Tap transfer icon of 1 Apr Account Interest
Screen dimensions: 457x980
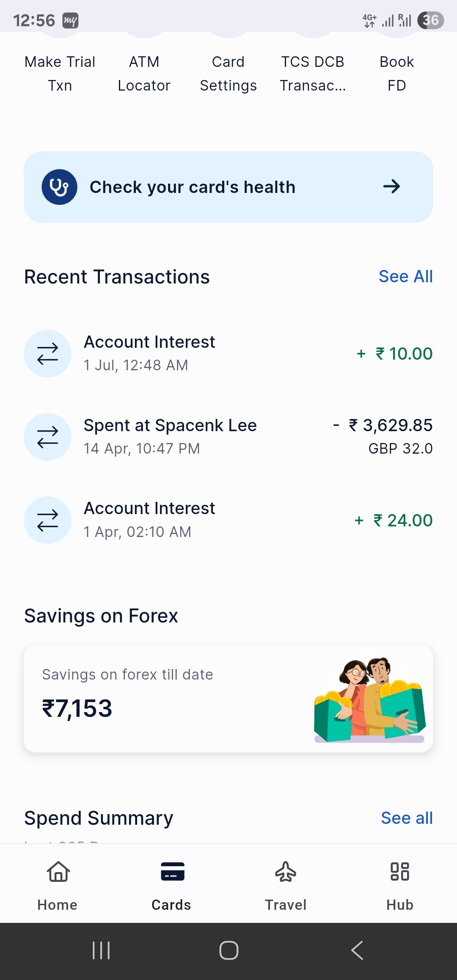(x=47, y=520)
